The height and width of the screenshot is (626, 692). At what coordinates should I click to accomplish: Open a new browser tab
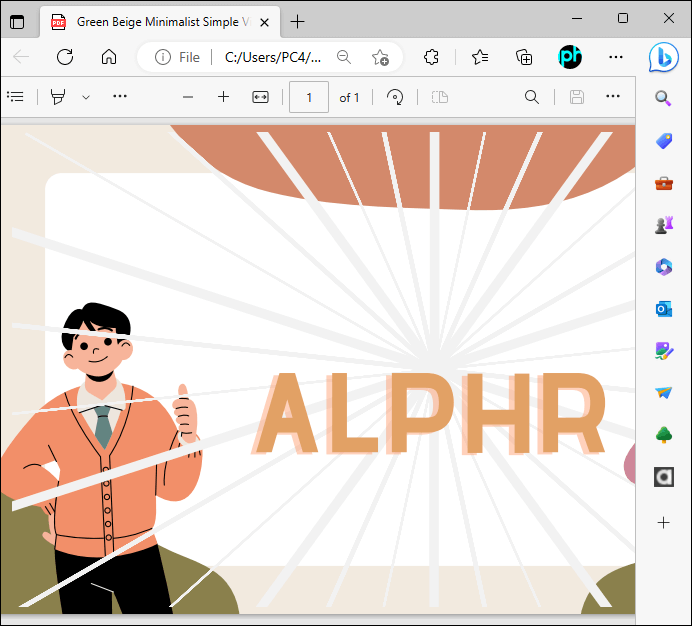pyautogui.click(x=297, y=22)
